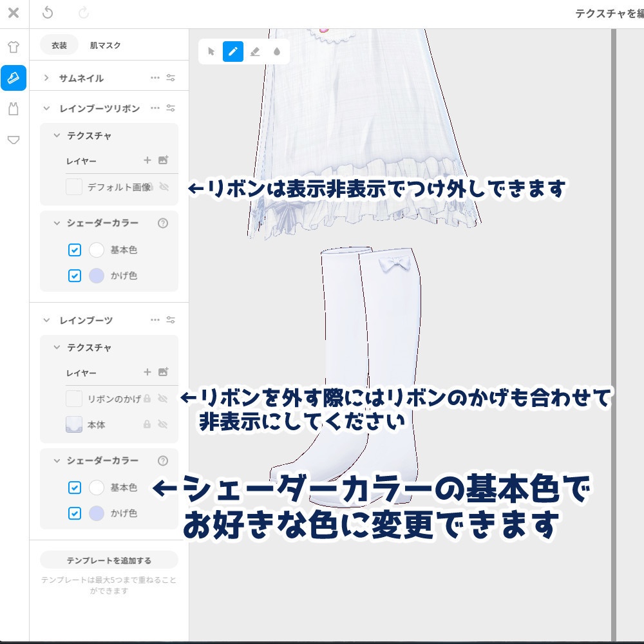Uncheck 基本色 under レインブーツ shader colors

point(75,488)
